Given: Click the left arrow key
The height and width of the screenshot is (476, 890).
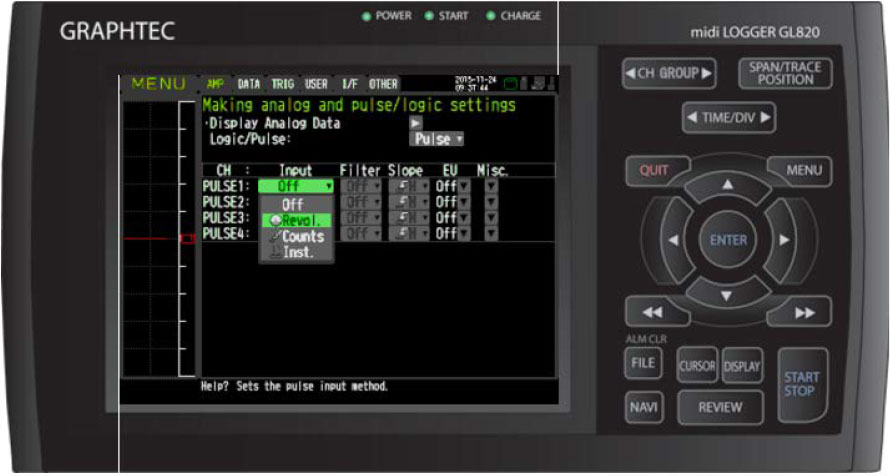Looking at the screenshot, I should (673, 240).
